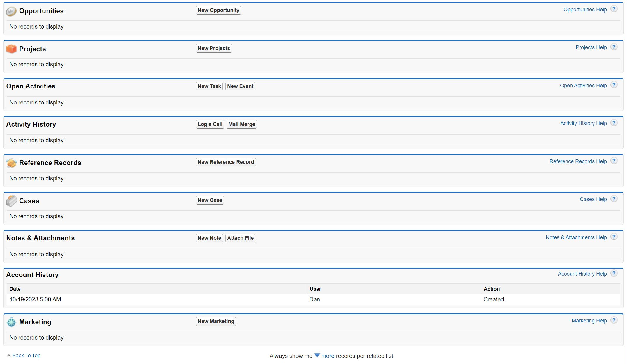Screen dimensions: 627x364
Task: Open the Open Activities help question-mark icon
Action: click(614, 85)
